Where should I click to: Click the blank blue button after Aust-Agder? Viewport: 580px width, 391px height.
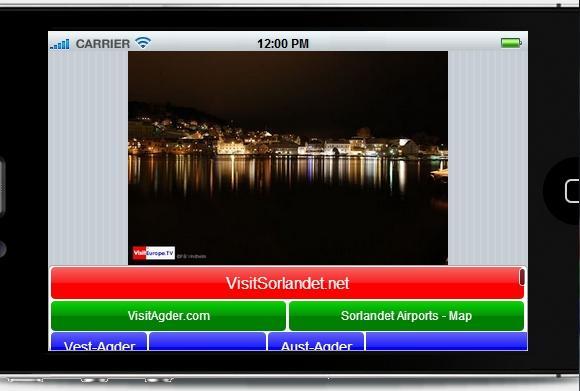446,341
